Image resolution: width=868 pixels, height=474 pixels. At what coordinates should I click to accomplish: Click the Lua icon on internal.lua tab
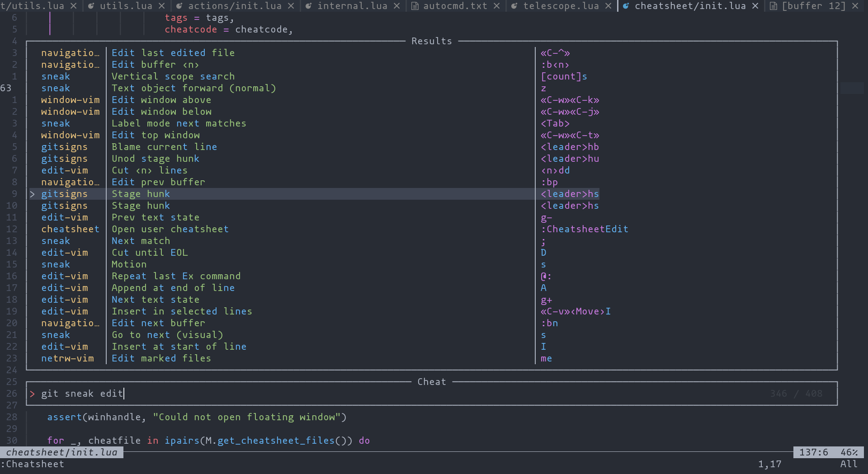tap(309, 6)
